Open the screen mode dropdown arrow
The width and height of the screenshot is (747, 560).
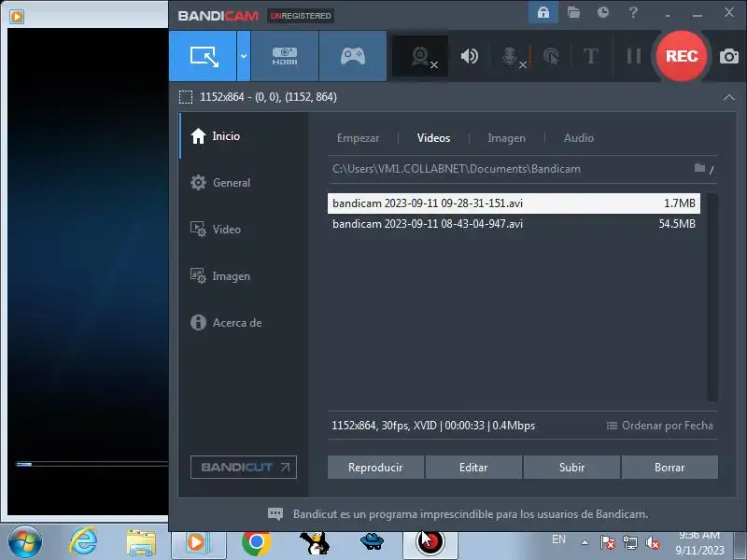pos(244,56)
